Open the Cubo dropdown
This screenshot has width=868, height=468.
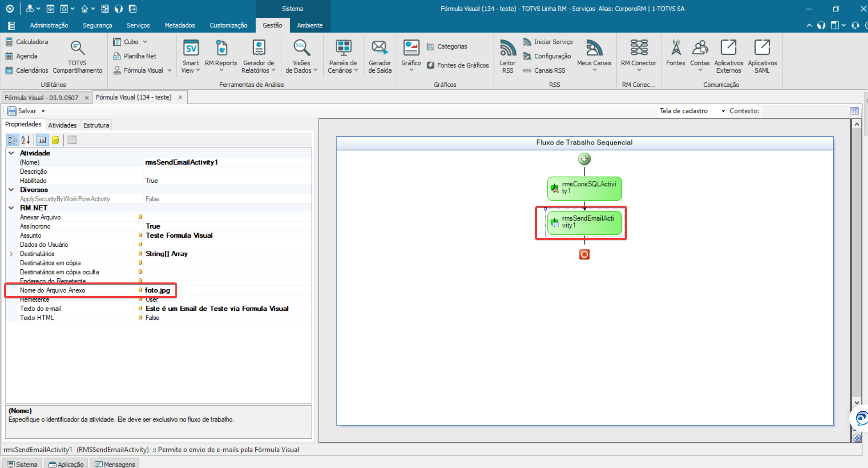[x=130, y=42]
